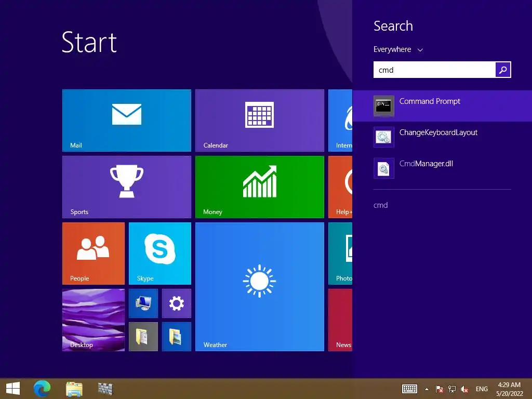Open the Photos tile

coord(340,254)
